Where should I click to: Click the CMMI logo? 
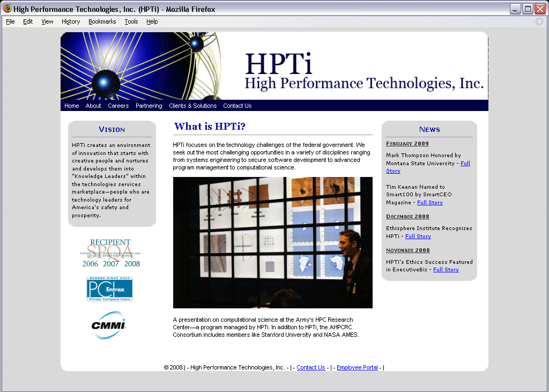coord(109,325)
